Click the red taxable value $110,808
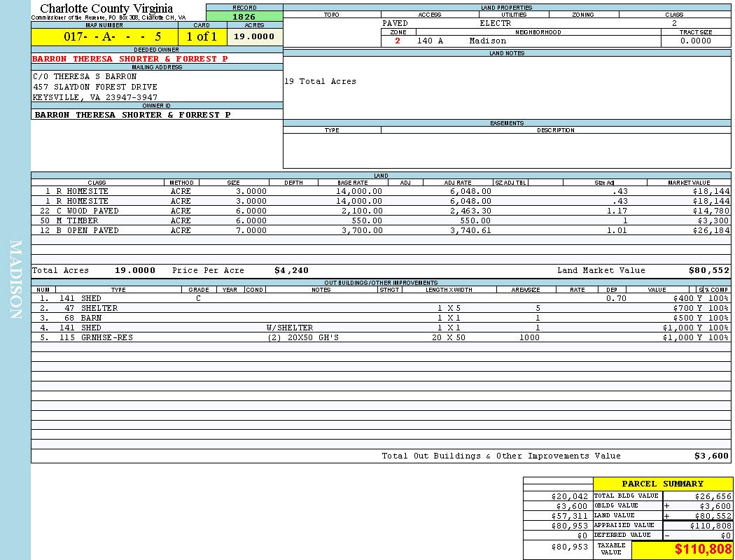Viewport: 735px width, 560px height. pos(703,550)
